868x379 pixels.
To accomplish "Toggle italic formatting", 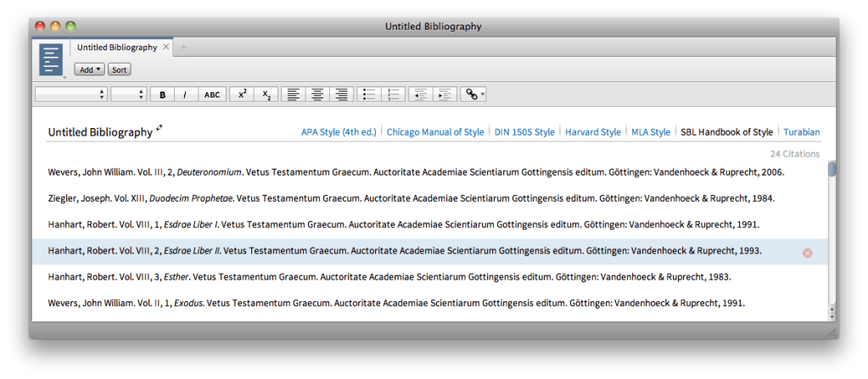I will 185,95.
